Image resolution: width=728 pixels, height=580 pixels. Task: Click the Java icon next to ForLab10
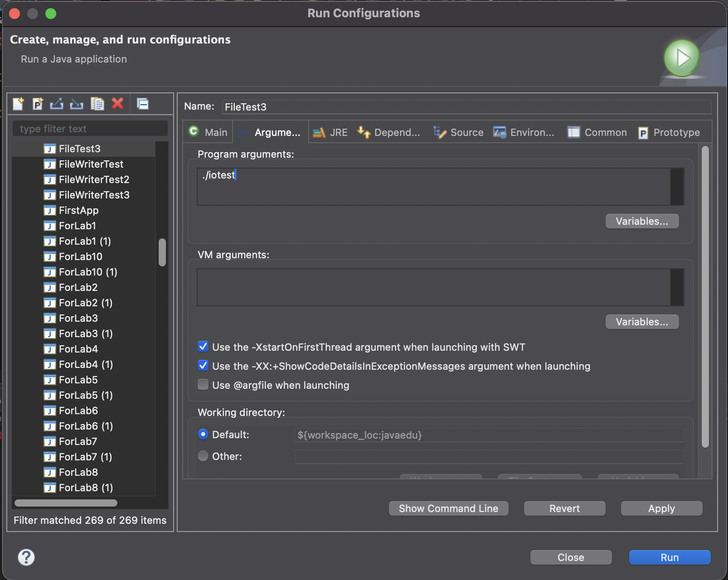click(50, 256)
